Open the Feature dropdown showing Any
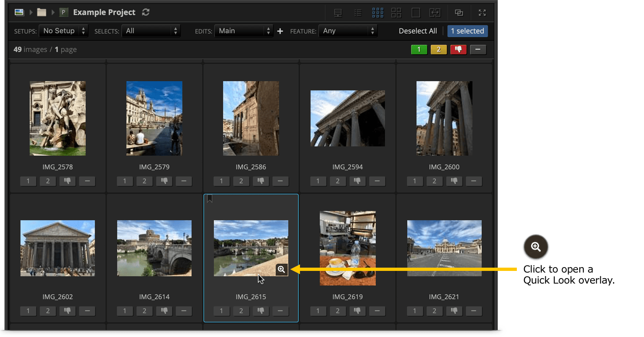Viewport: 644px width, 337px height. pyautogui.click(x=348, y=31)
